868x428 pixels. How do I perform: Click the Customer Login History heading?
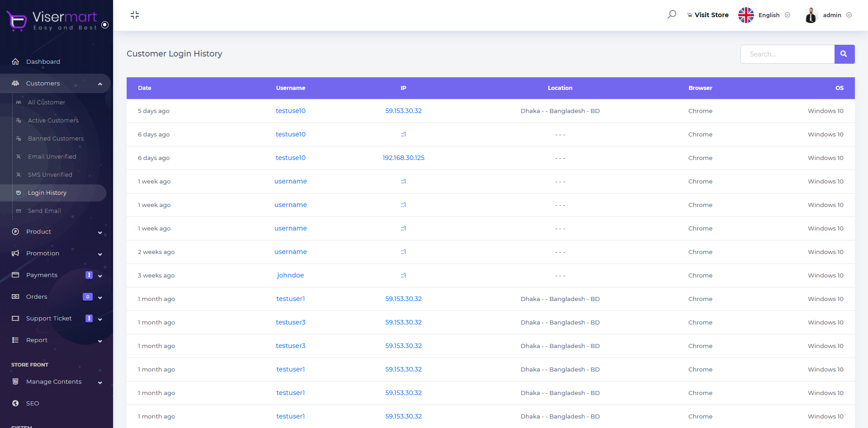(x=175, y=54)
